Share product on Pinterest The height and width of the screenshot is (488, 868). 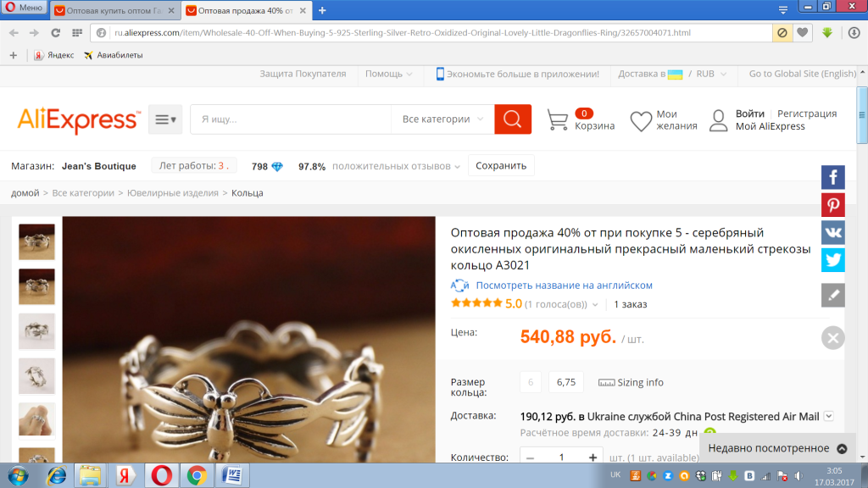click(x=833, y=205)
